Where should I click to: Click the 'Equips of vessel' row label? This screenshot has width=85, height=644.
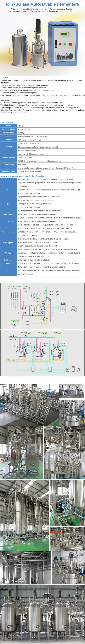pos(8,157)
